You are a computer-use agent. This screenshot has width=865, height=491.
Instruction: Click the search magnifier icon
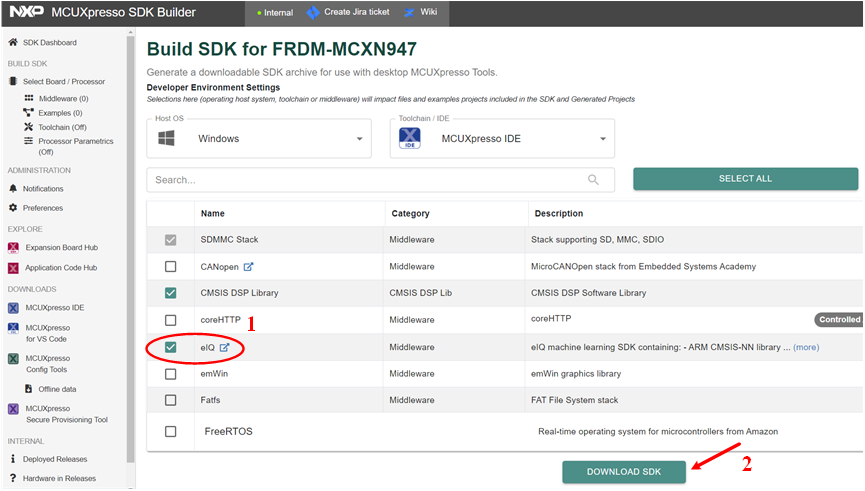(593, 179)
